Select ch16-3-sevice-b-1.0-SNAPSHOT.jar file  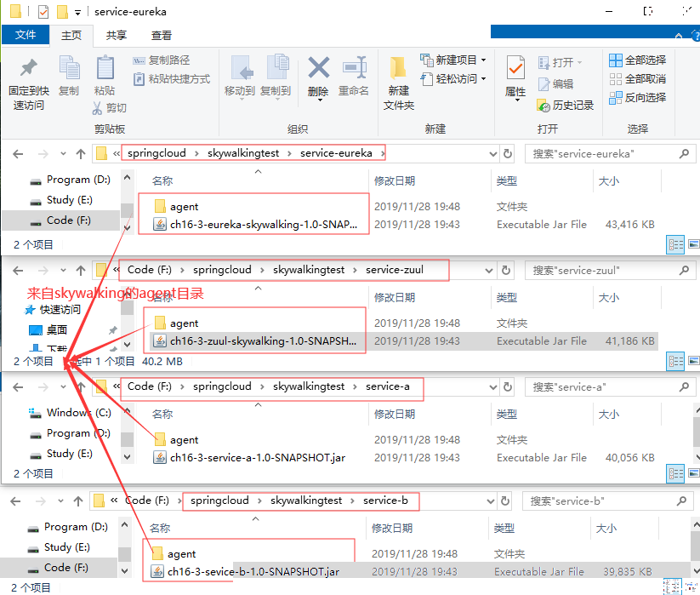(x=245, y=572)
